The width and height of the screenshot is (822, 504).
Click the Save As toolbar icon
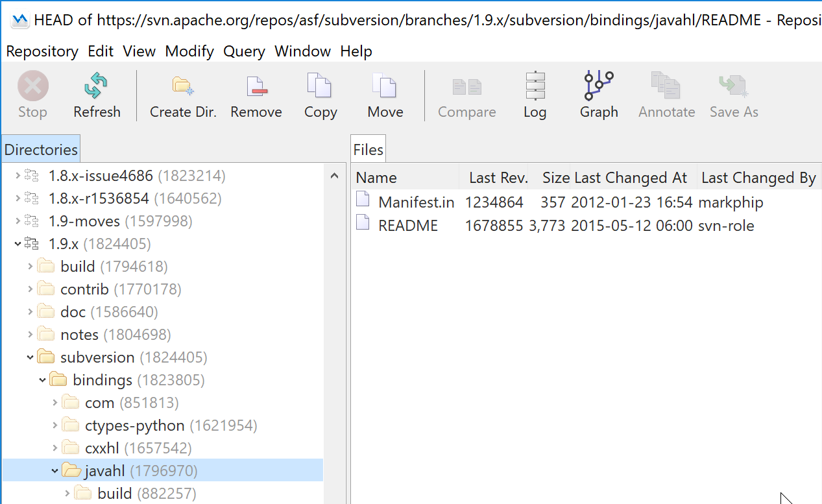732,85
